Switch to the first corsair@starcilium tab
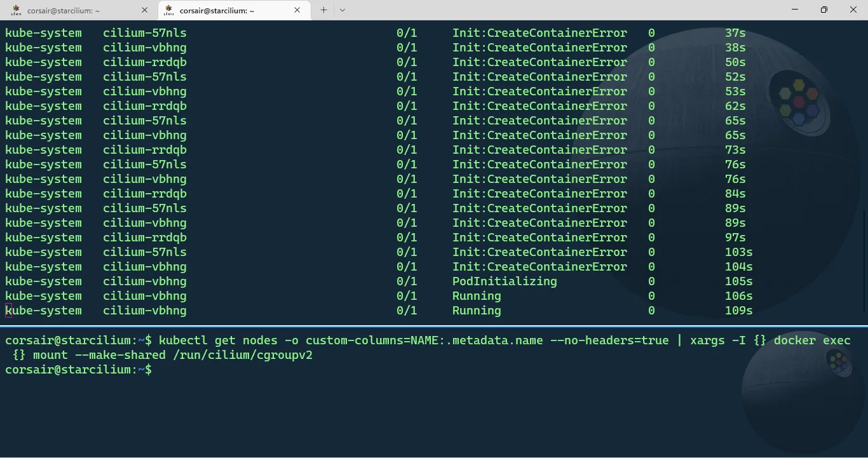Viewport: 868px width, 458px height. (64, 11)
